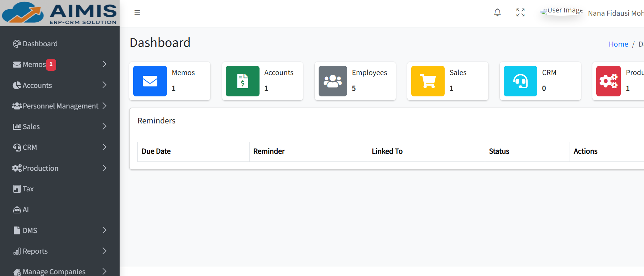Screen dimensions: 644x276
Task: Open the Tax menu item
Action: click(27, 189)
